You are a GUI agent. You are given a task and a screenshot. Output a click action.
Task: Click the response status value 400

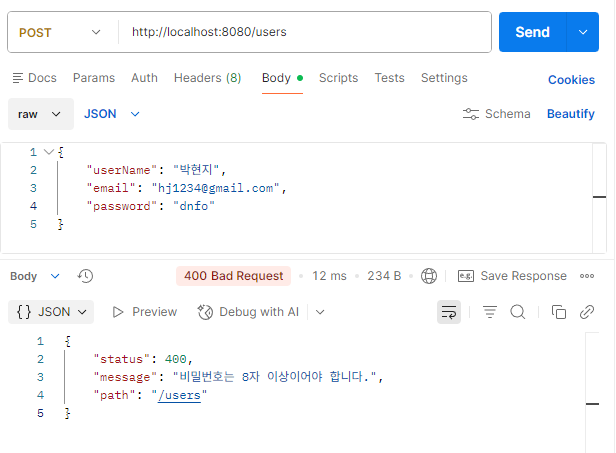(x=175, y=359)
